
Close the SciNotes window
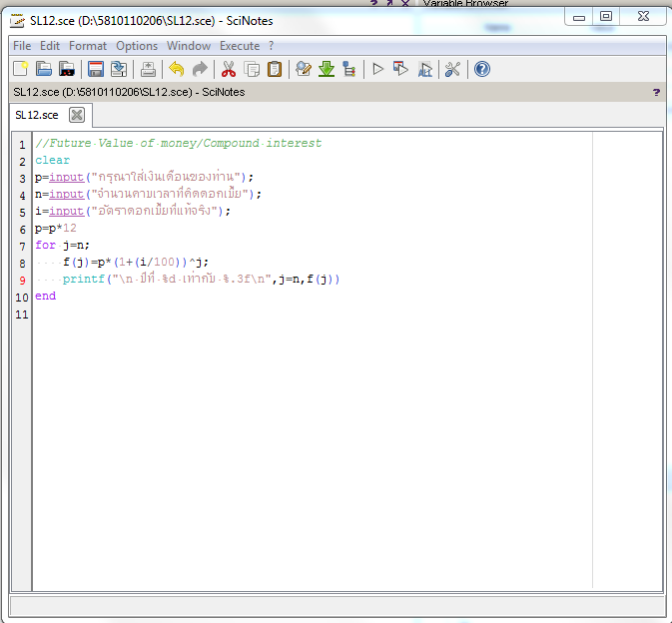(x=643, y=17)
